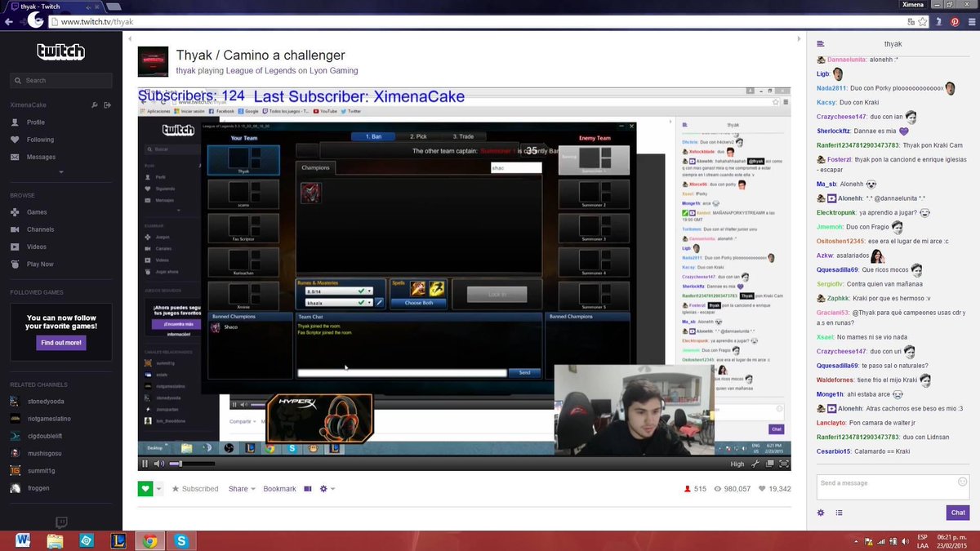The height and width of the screenshot is (551, 980).
Task: Click the Find out more! button
Action: [x=61, y=343]
